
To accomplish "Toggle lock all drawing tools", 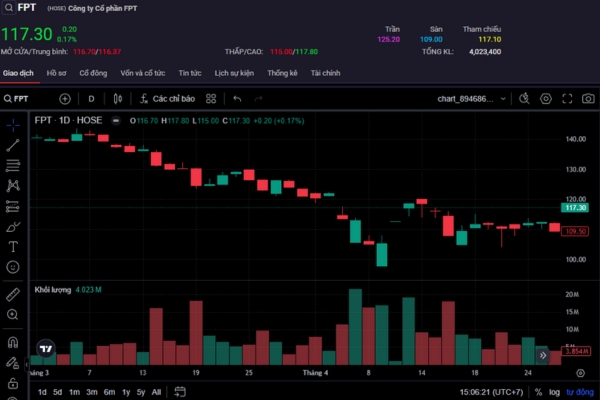I will [13, 383].
